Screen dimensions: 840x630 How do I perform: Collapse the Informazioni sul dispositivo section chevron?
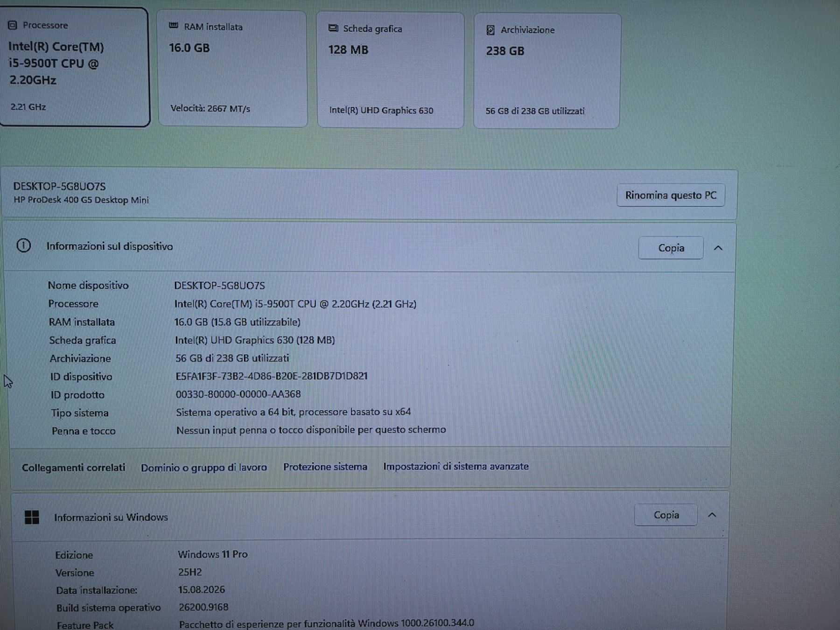(x=718, y=248)
